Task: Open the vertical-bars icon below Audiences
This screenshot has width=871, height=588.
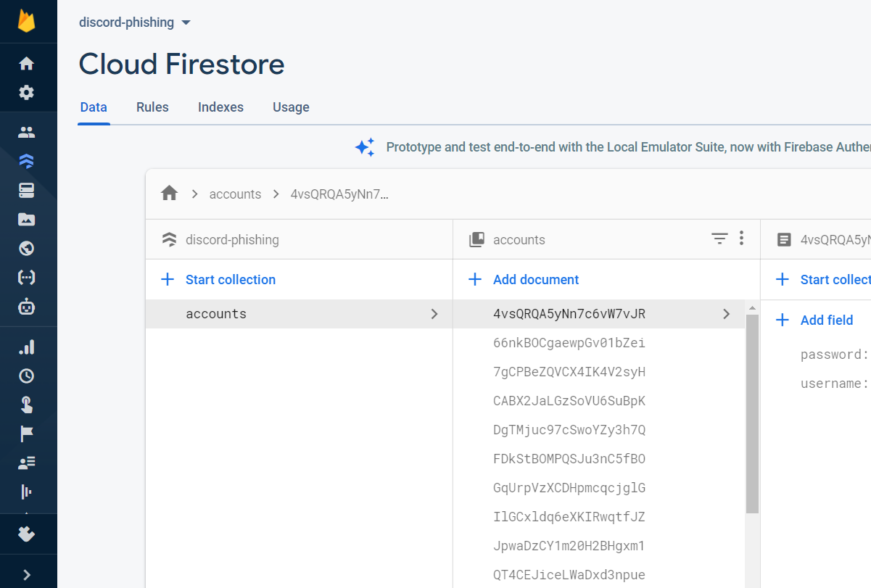Action: tap(27, 492)
